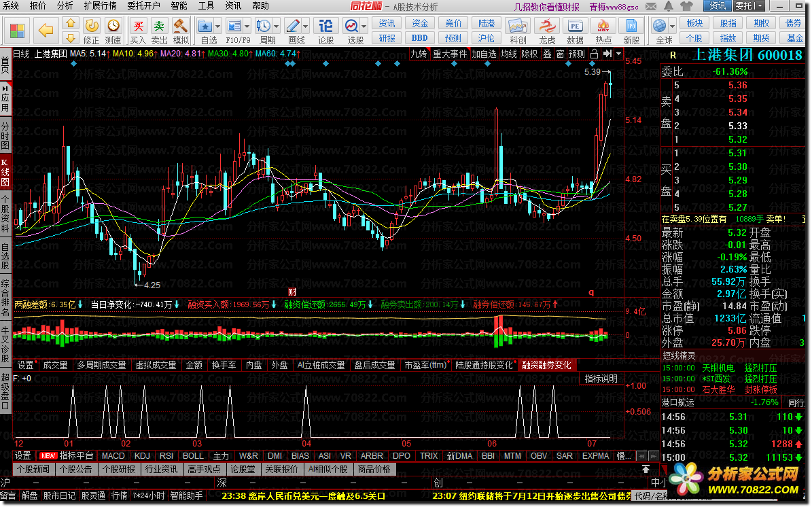Toggle 九转 indicator on chart
This screenshot has height=507, width=812.
point(419,54)
